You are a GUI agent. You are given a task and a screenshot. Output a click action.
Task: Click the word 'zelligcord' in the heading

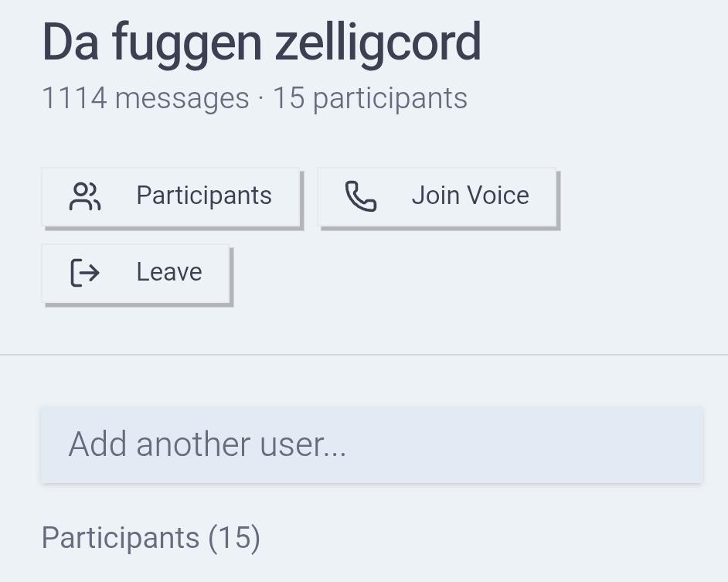pyautogui.click(x=378, y=42)
